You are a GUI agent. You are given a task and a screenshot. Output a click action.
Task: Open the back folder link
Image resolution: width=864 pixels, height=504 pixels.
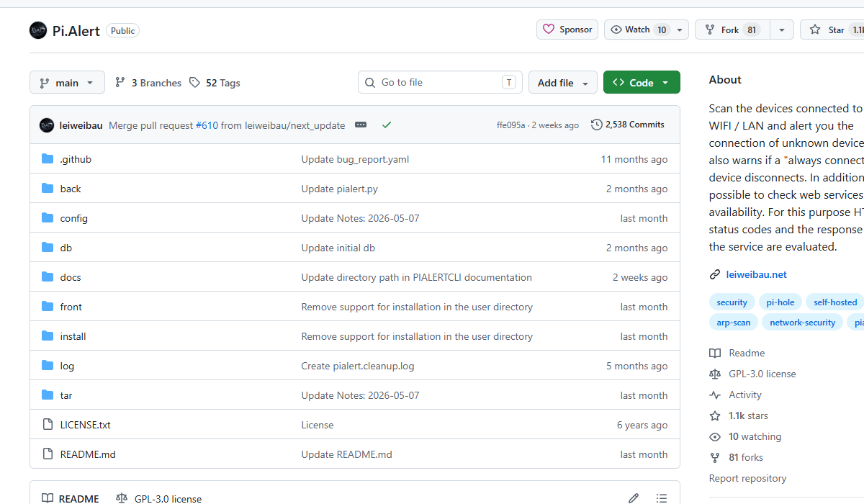[71, 189]
